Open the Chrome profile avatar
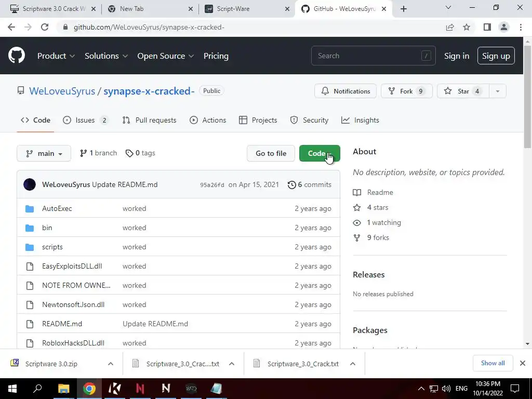 [x=504, y=27]
